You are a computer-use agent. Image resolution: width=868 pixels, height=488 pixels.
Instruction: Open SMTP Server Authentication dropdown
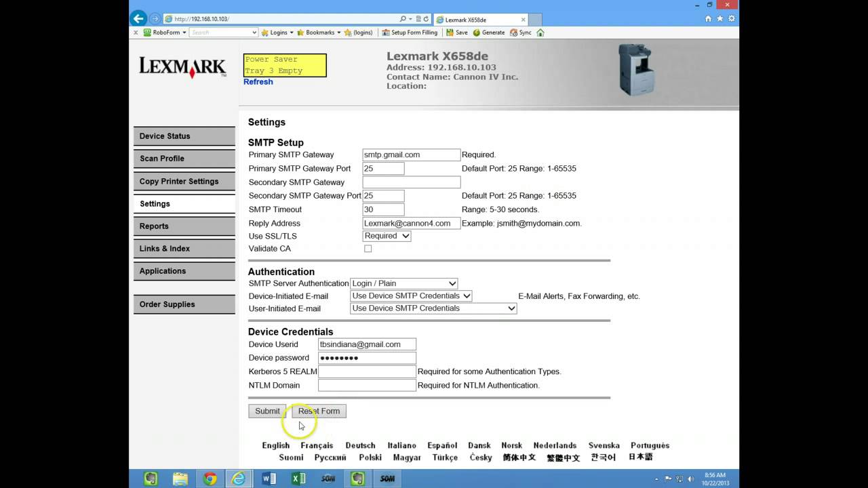click(404, 283)
